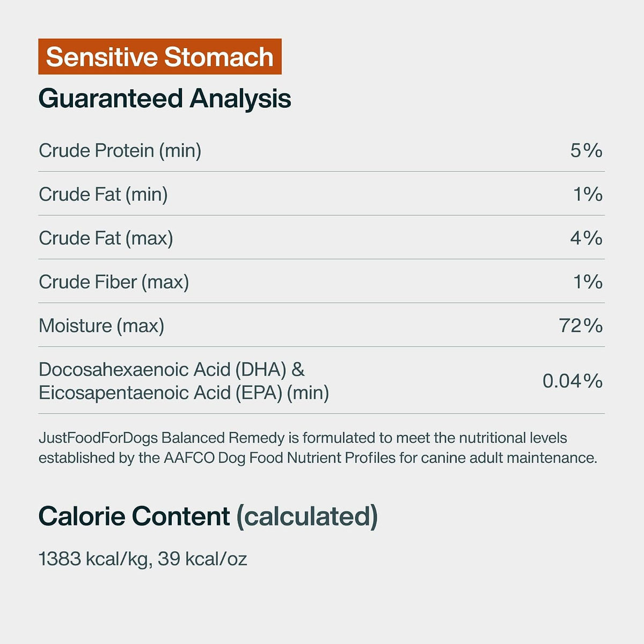Click the Docosahexaenoic Acid (DHA) label
Viewport: 644px width, 644px height.
[164, 369]
